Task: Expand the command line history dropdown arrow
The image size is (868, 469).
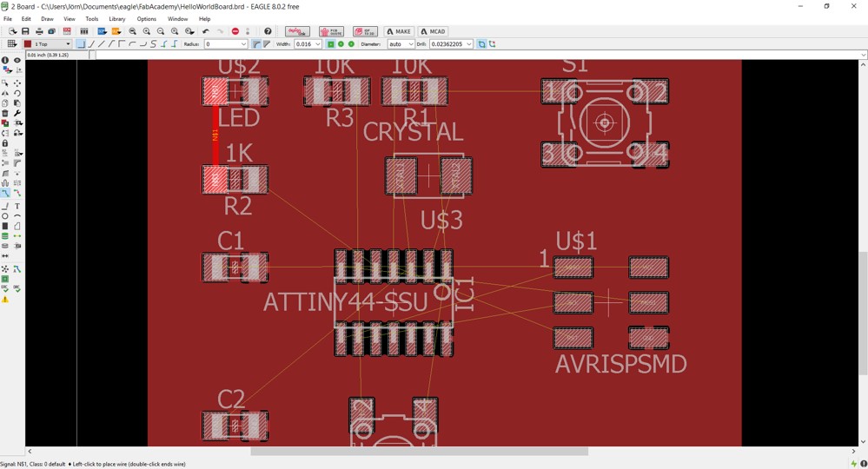Action: click(x=863, y=55)
